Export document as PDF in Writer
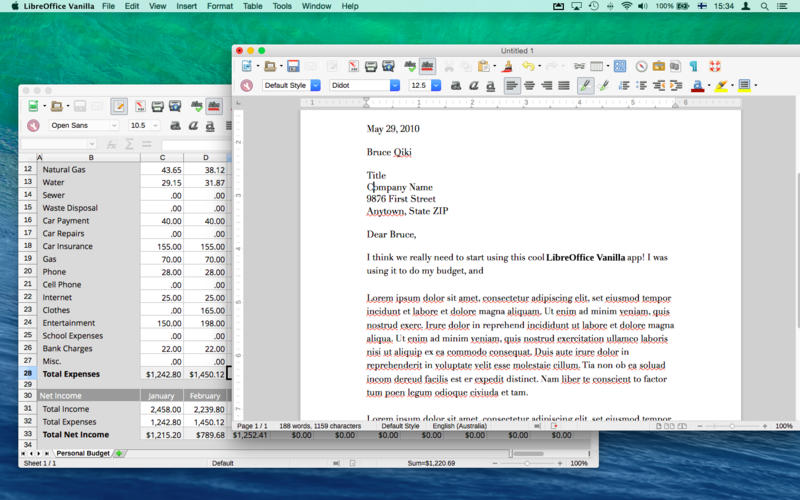 [352, 66]
